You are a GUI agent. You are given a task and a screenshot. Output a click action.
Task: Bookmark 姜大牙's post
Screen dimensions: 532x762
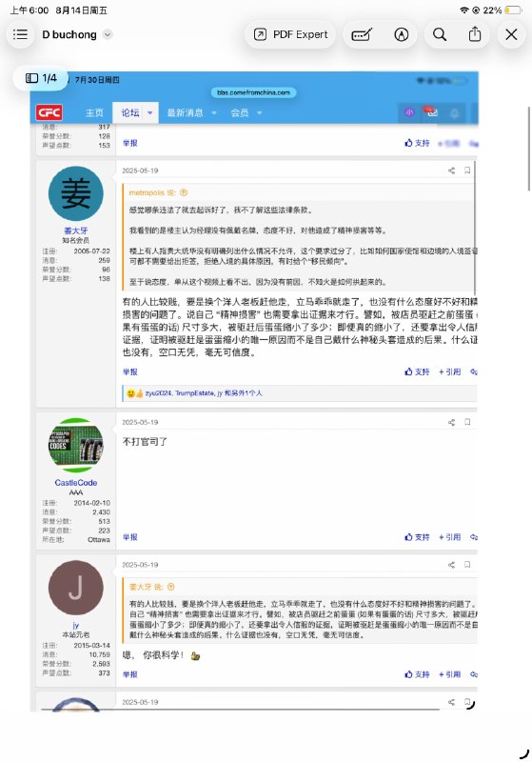pos(467,170)
